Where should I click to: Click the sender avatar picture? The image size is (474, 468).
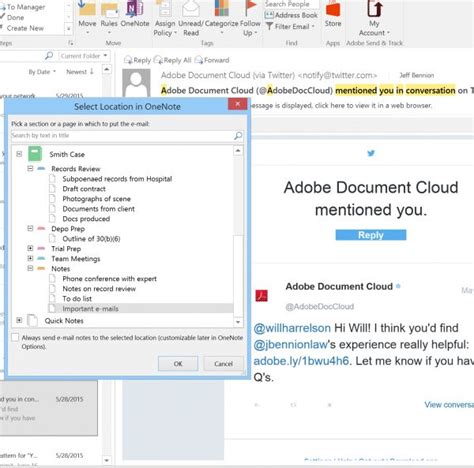(x=136, y=83)
